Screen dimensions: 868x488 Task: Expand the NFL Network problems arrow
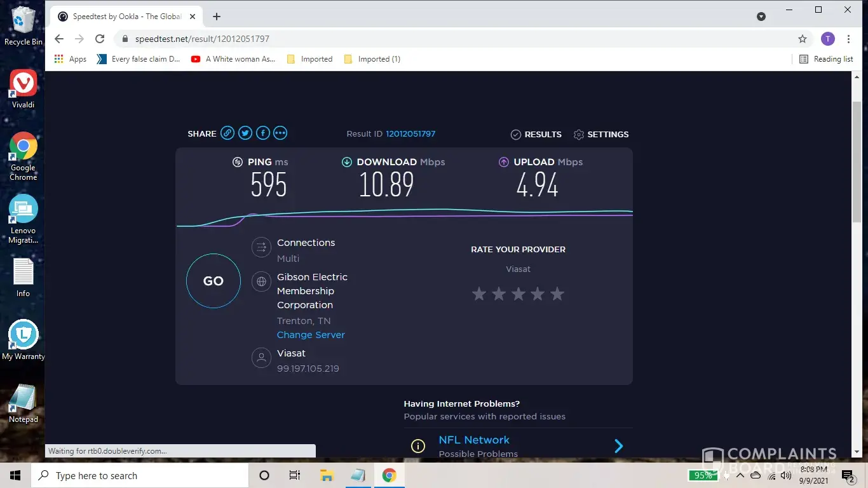click(x=618, y=446)
